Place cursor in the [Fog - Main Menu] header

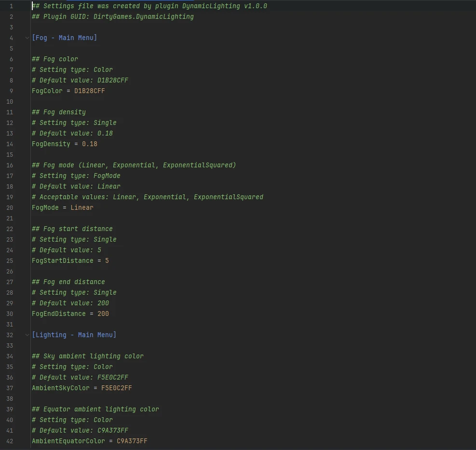(x=64, y=38)
